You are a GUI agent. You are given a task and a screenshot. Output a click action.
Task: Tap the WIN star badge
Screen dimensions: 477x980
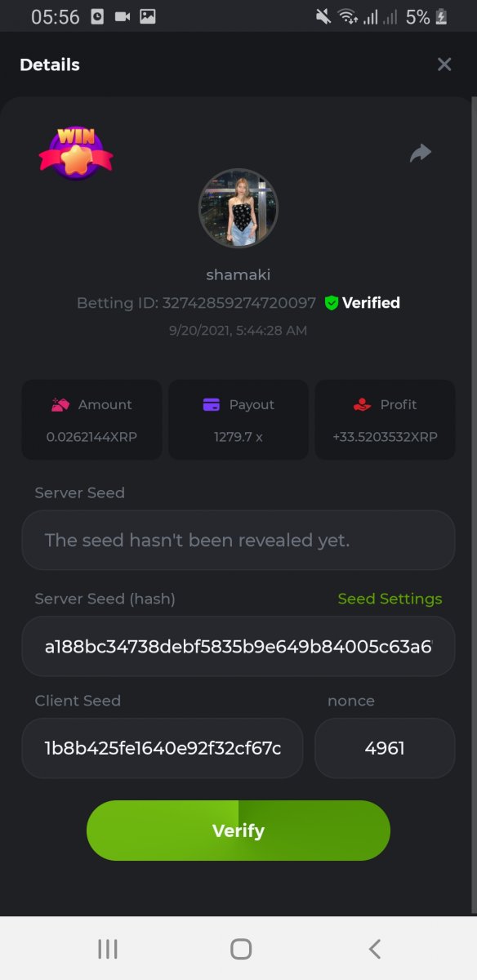76,152
